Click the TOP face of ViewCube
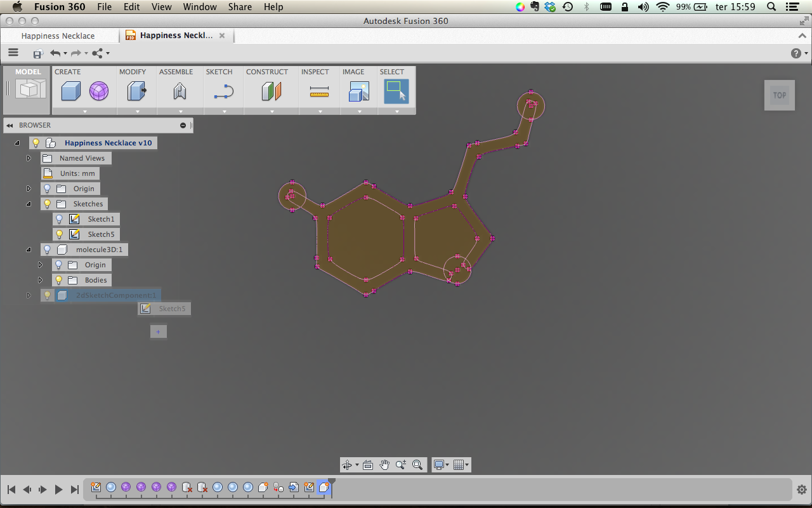The height and width of the screenshot is (508, 812). tap(780, 95)
